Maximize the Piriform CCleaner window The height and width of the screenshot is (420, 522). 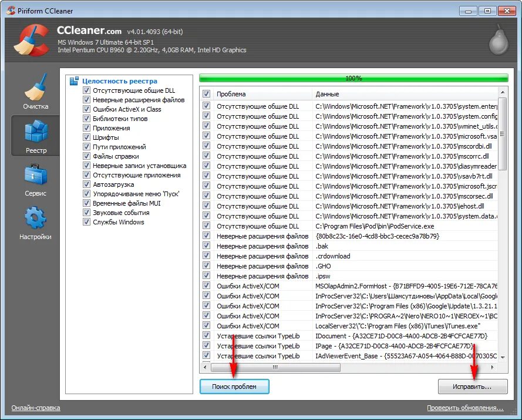point(487,11)
